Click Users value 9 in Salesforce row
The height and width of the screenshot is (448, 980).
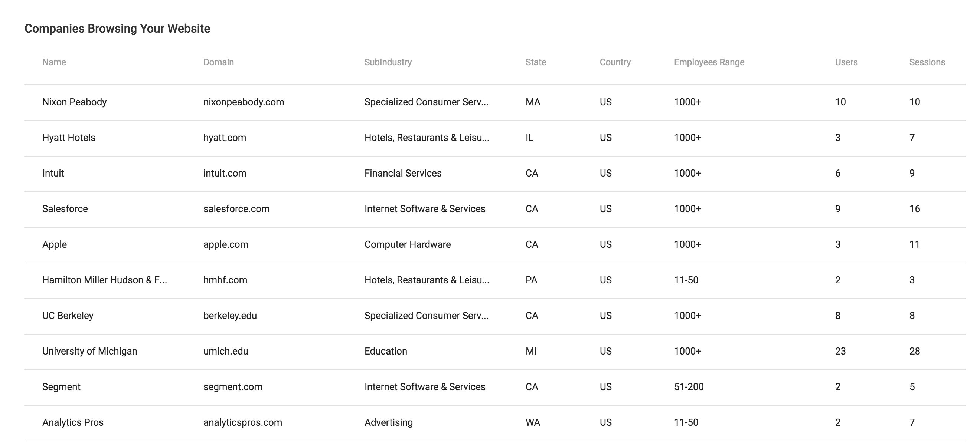838,209
